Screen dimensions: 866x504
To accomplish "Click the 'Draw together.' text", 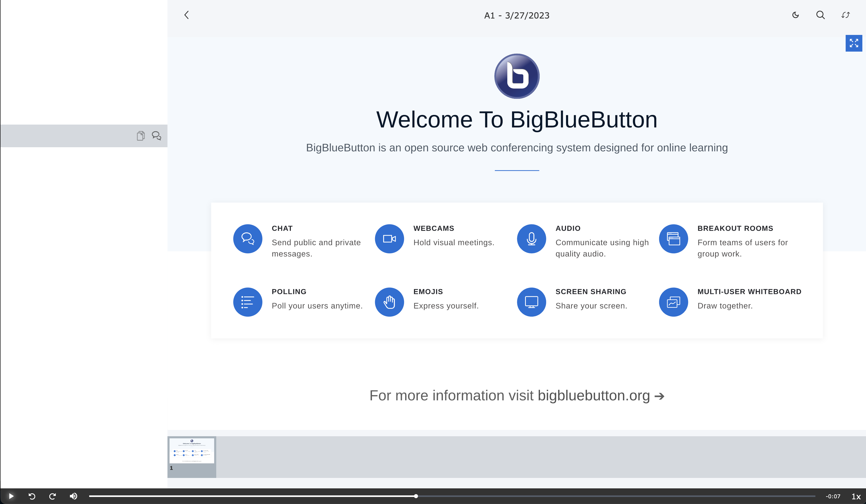I will coord(725,306).
